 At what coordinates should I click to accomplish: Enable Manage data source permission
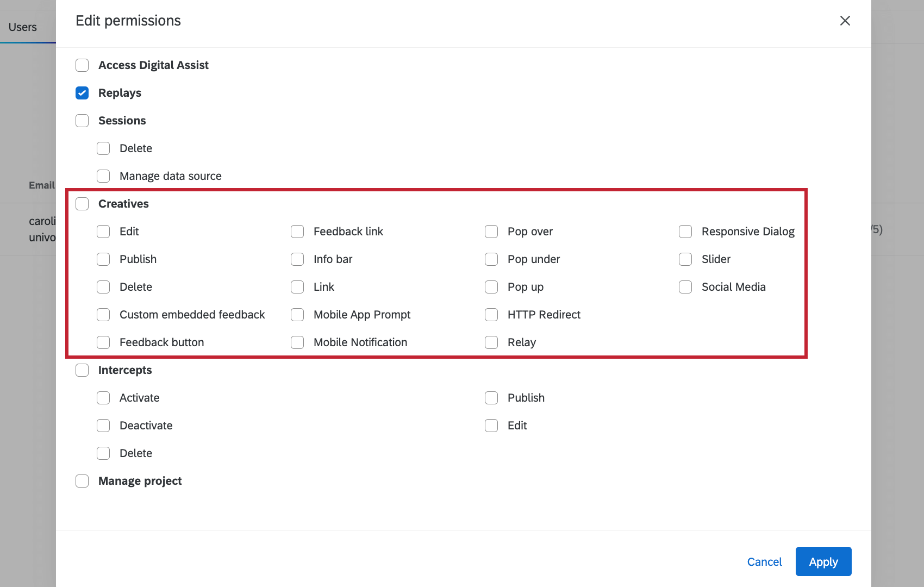pos(103,176)
